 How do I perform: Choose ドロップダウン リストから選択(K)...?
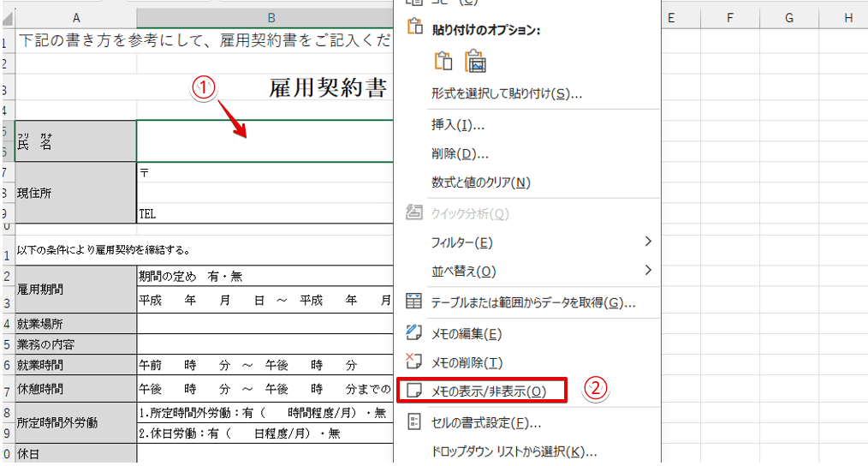[514, 452]
